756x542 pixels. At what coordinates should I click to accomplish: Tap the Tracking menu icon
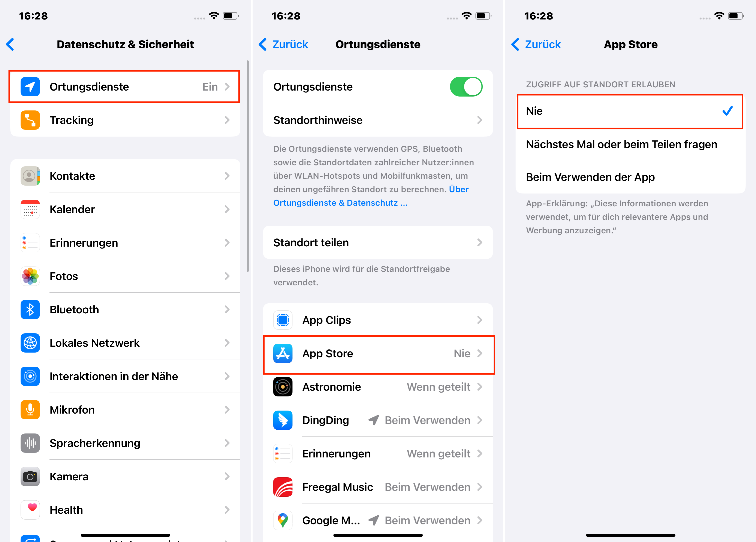point(30,121)
